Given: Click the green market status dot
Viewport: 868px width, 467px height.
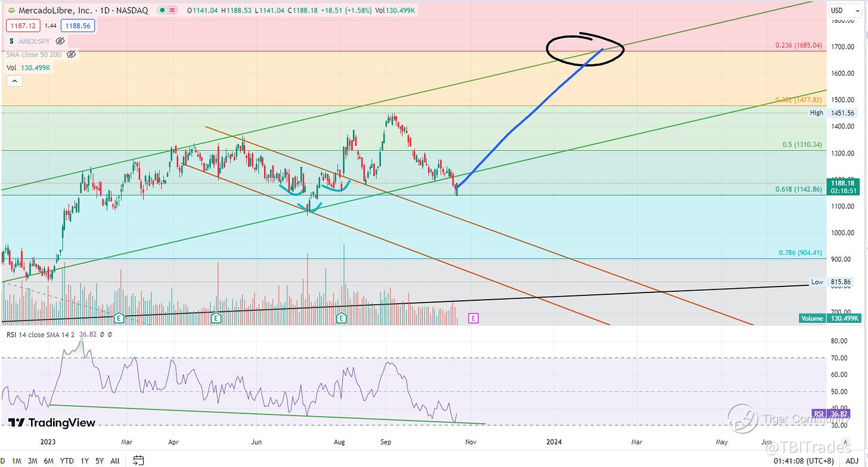Looking at the screenshot, I should (163, 11).
